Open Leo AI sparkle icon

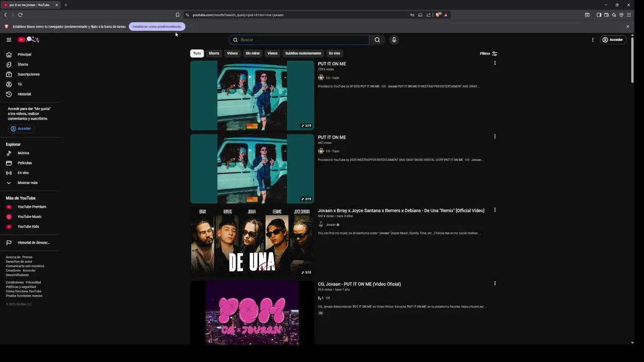(x=614, y=15)
